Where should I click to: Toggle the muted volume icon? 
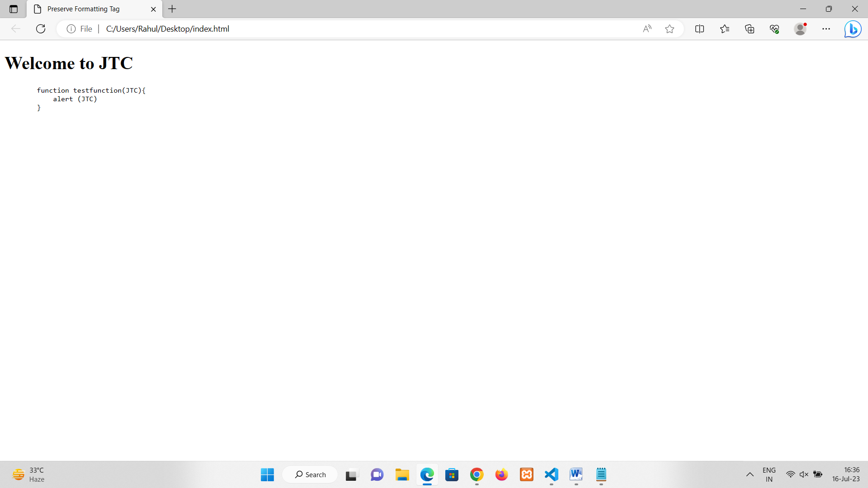(x=804, y=474)
